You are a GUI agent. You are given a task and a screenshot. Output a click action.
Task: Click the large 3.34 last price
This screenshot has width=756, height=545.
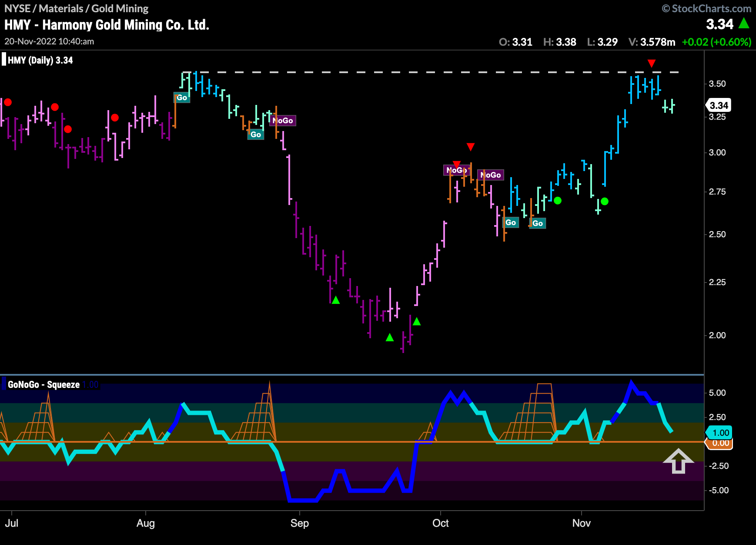(719, 24)
